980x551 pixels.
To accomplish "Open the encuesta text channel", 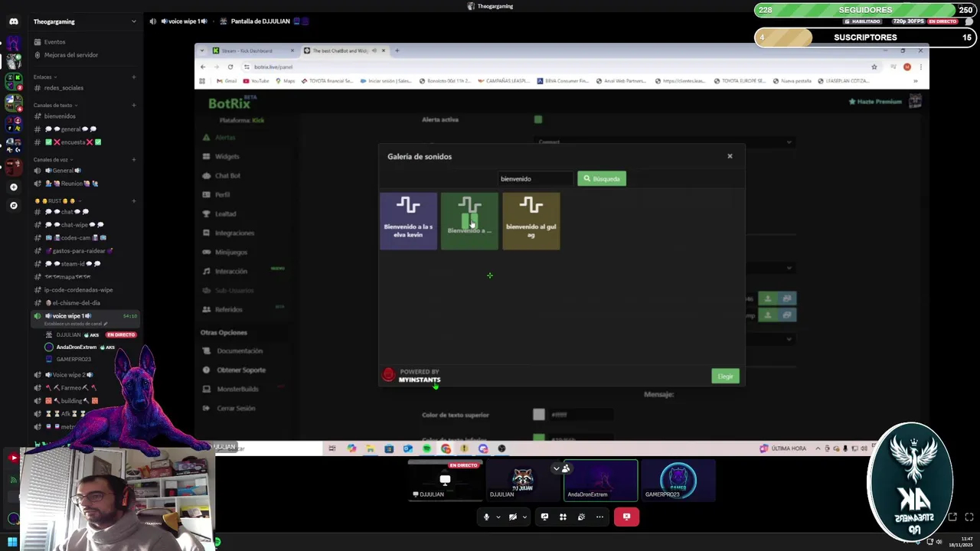I will pyautogui.click(x=73, y=142).
